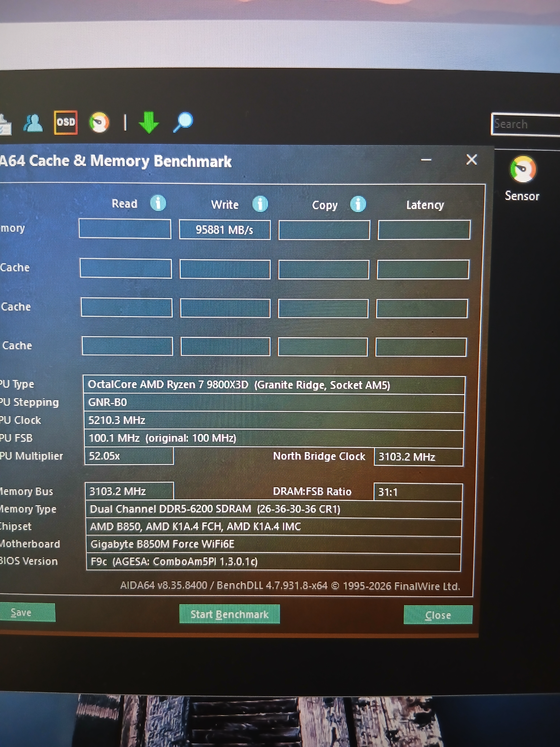
Task: Click the Gigabyte B850M Force WiFi6E text
Action: pyautogui.click(x=162, y=544)
